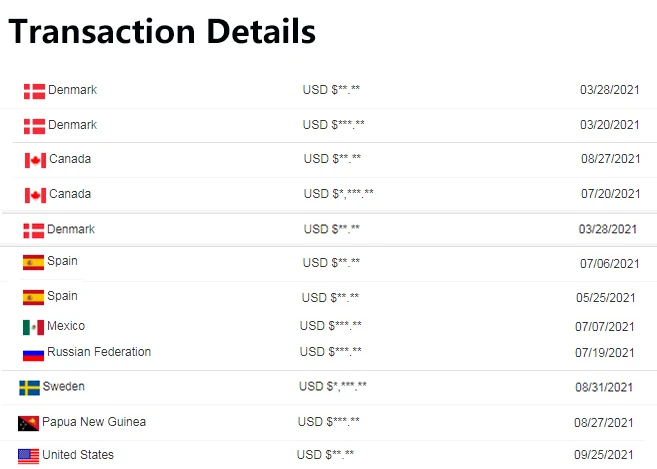
Task: Click the Spain flag dated 07/06/2021
Action: 34,263
